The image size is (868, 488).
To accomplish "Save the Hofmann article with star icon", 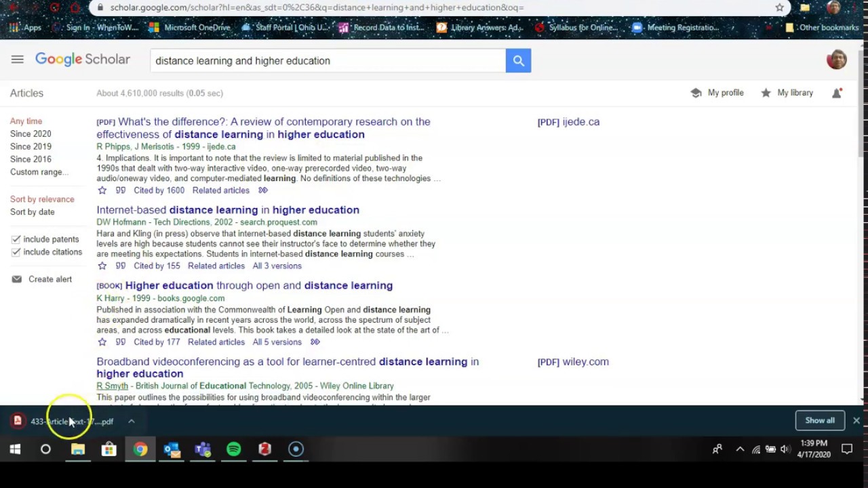I will point(102,266).
